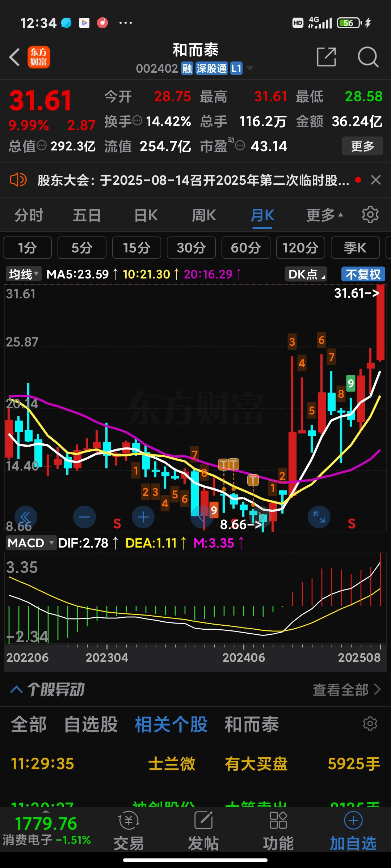The image size is (391, 868).
Task: Tap info icon next to 总值
Action: click(x=42, y=145)
